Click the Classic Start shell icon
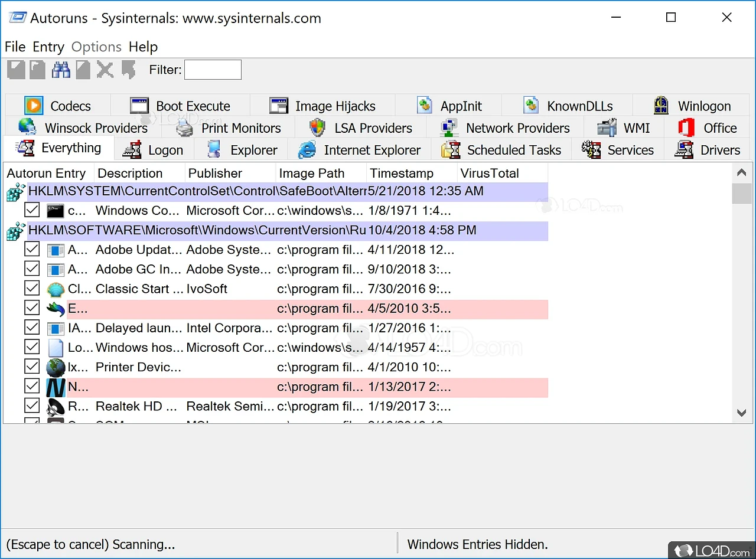Viewport: 756px width, 559px height. 56,289
